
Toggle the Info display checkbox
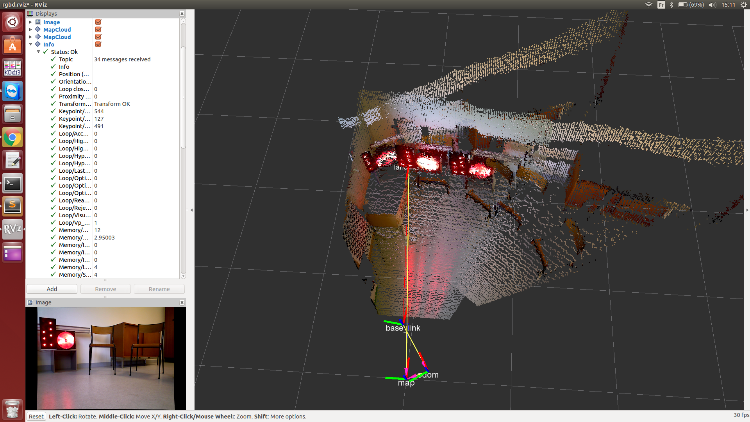(98, 44)
